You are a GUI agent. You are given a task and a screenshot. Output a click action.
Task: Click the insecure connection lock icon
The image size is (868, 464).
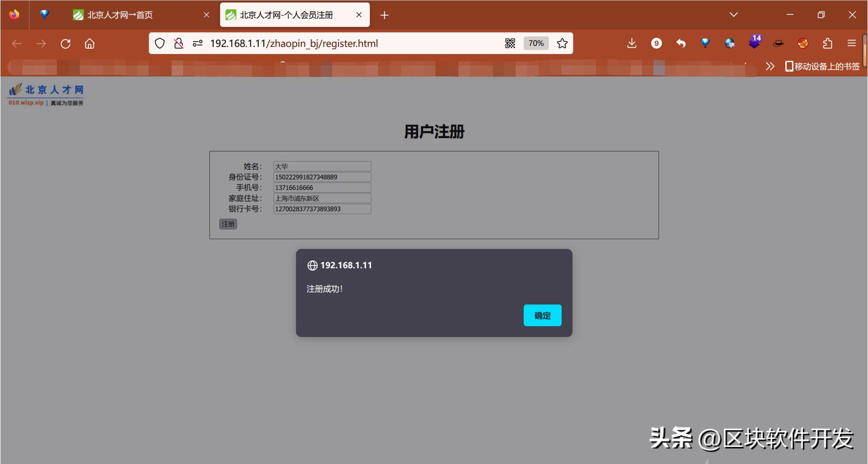[178, 43]
